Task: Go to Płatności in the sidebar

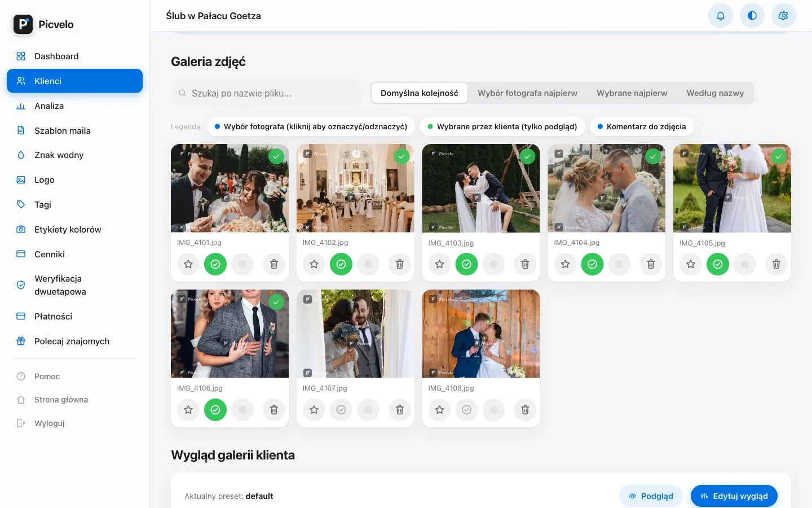Action: 74,317
